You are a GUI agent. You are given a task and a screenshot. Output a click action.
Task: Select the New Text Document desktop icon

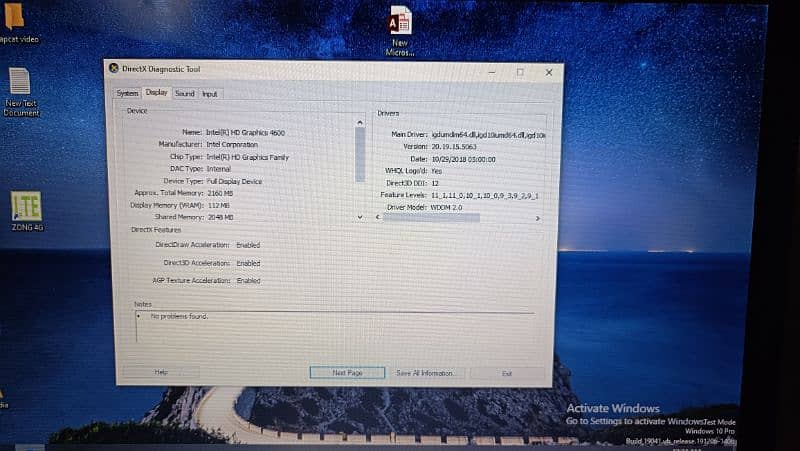20,92
